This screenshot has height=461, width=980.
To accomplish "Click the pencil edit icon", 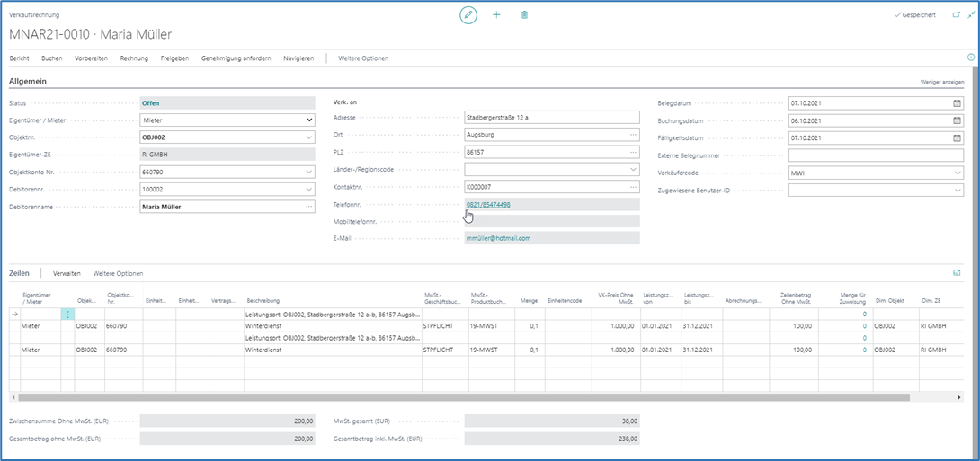I will pos(468,15).
